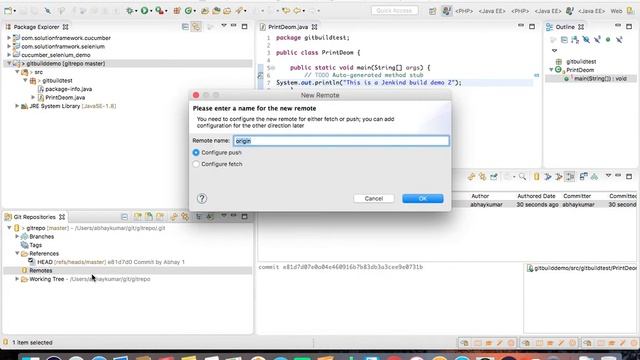Switch to Git Repositories tab
The image size is (640, 360).
tap(34, 217)
